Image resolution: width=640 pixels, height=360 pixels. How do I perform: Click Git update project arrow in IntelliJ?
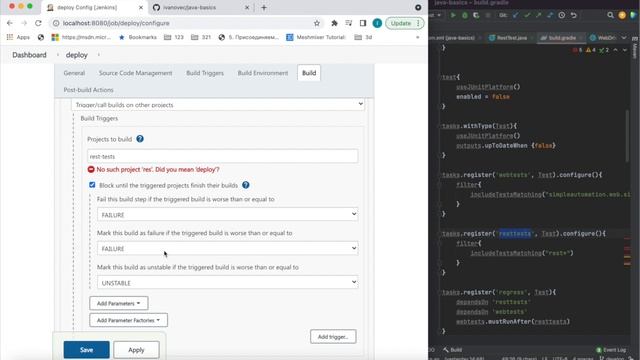pyautogui.click(x=516, y=15)
